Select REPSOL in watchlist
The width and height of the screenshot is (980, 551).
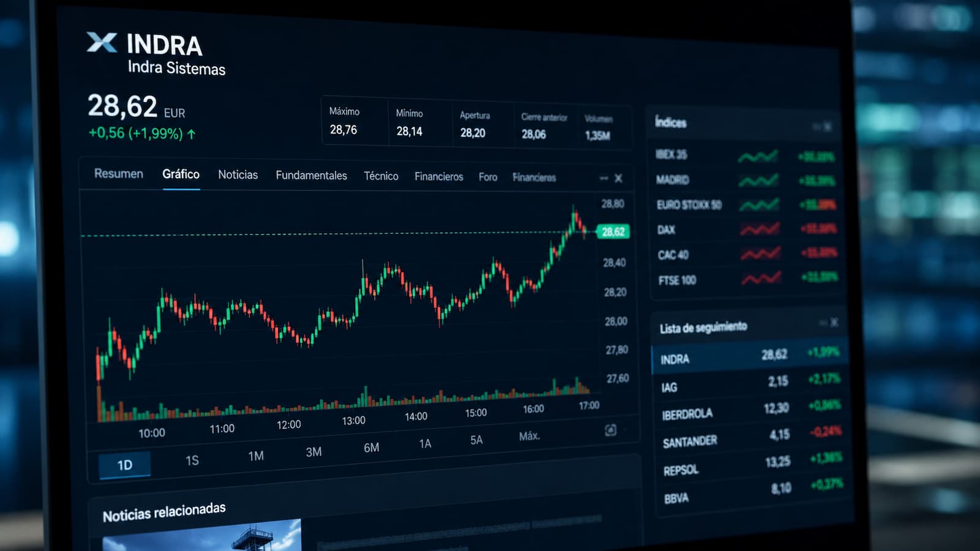(753, 465)
